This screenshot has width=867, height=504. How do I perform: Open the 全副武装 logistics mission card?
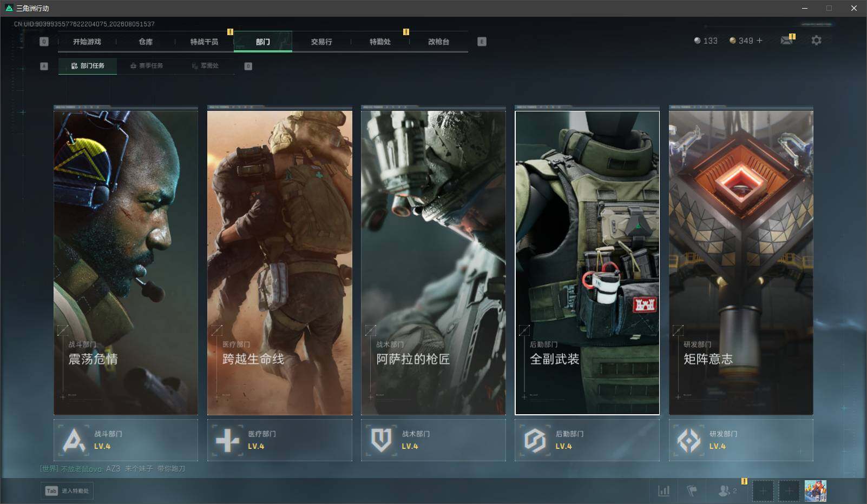587,263
